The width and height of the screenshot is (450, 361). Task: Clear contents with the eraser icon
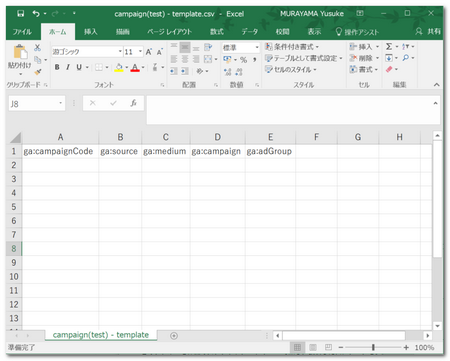click(x=389, y=69)
